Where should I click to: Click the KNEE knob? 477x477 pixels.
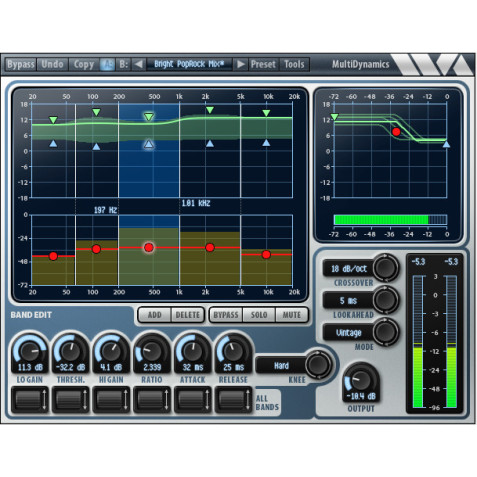pos(318,364)
